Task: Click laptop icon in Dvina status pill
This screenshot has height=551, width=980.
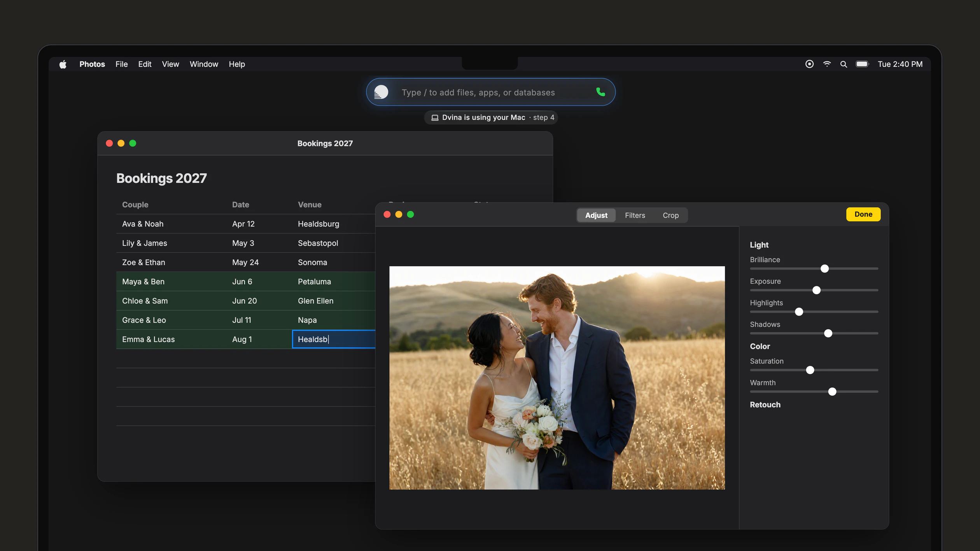Action: click(x=435, y=118)
